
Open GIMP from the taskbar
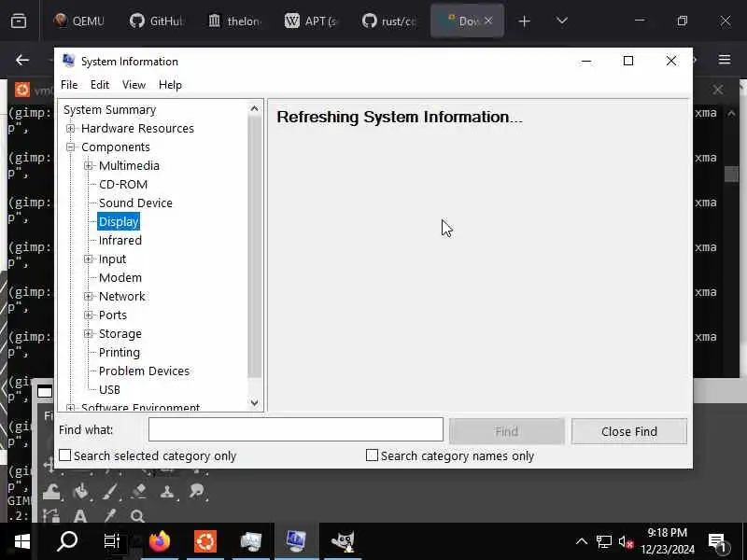click(343, 541)
